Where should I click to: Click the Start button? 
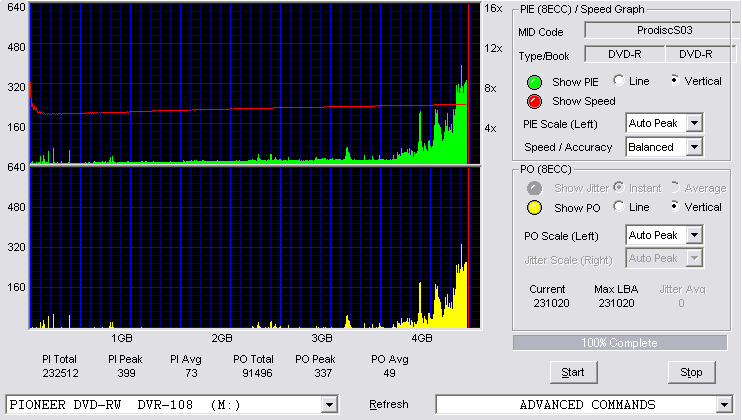573,372
